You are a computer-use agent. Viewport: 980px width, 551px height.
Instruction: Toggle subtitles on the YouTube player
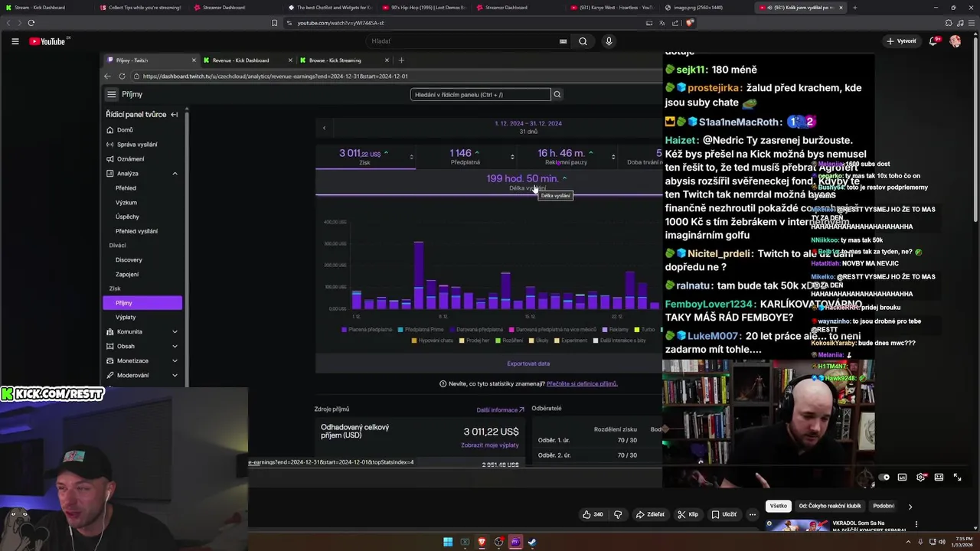point(902,478)
